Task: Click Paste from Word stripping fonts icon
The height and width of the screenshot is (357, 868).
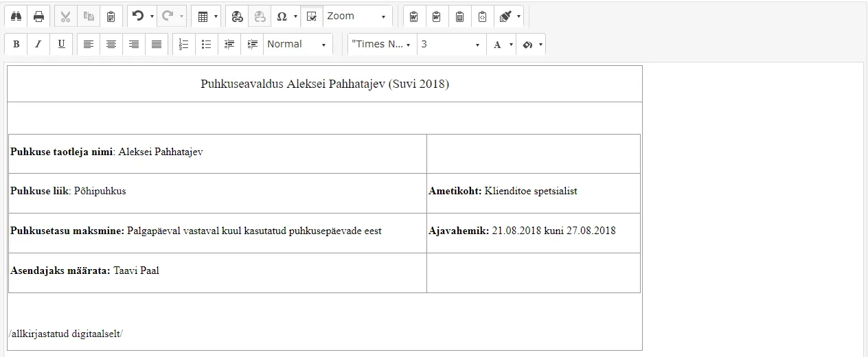Action: point(437,16)
